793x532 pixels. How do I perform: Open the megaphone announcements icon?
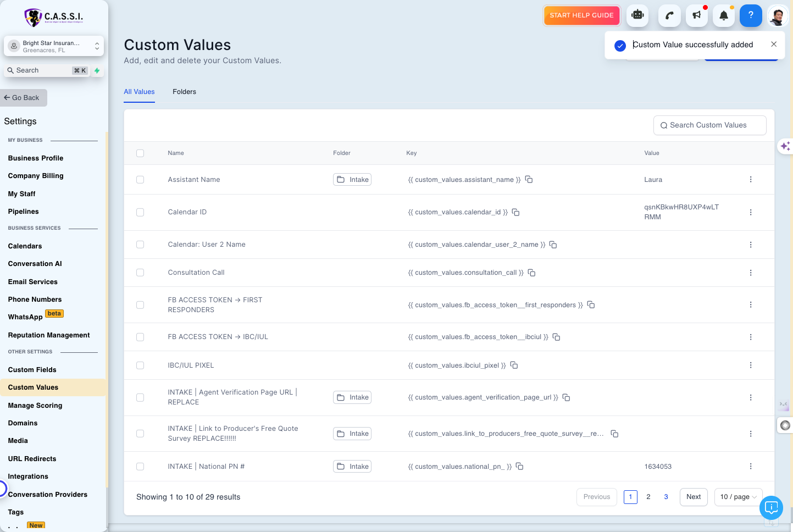697,15
